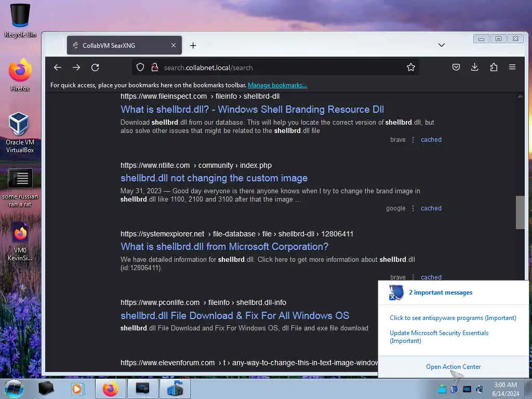Open the tracking protection shield icon
532x399 pixels.
pos(140,67)
